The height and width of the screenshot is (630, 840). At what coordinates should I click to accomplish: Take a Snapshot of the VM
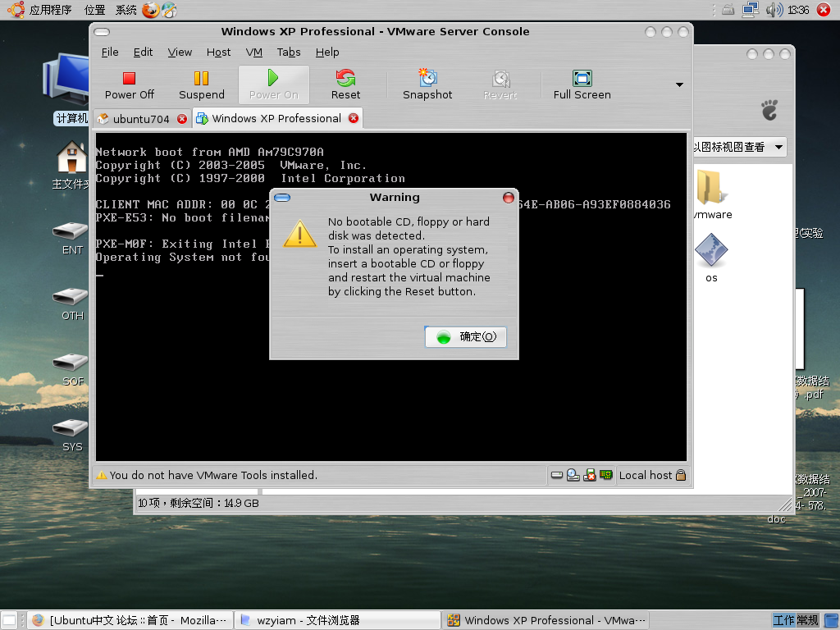(427, 85)
